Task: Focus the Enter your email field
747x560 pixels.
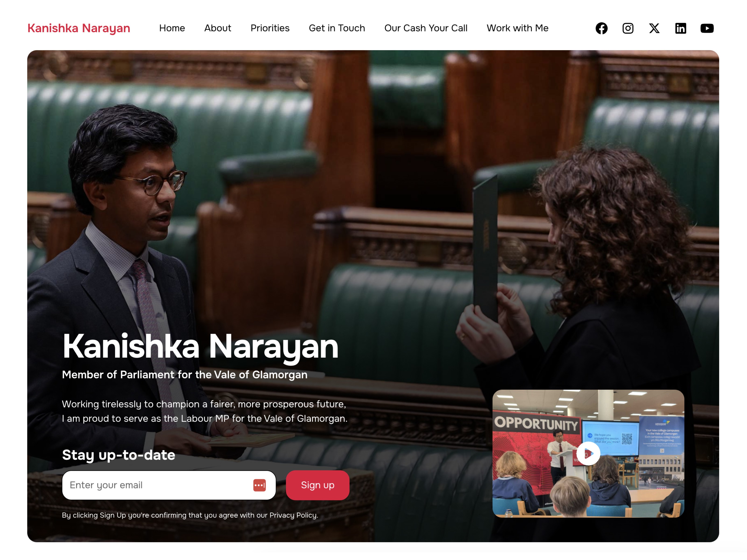Action: (x=155, y=485)
